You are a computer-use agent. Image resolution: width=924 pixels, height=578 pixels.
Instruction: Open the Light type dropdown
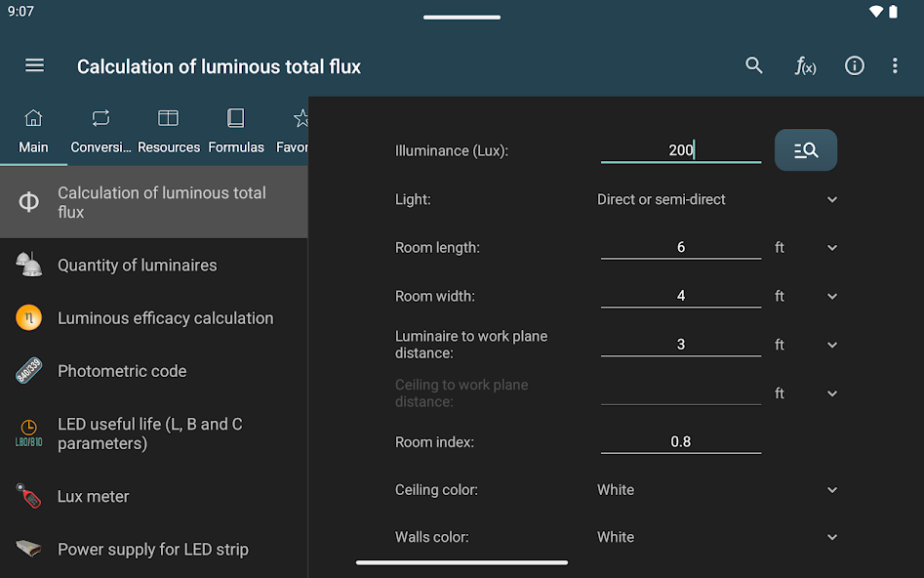tap(717, 199)
